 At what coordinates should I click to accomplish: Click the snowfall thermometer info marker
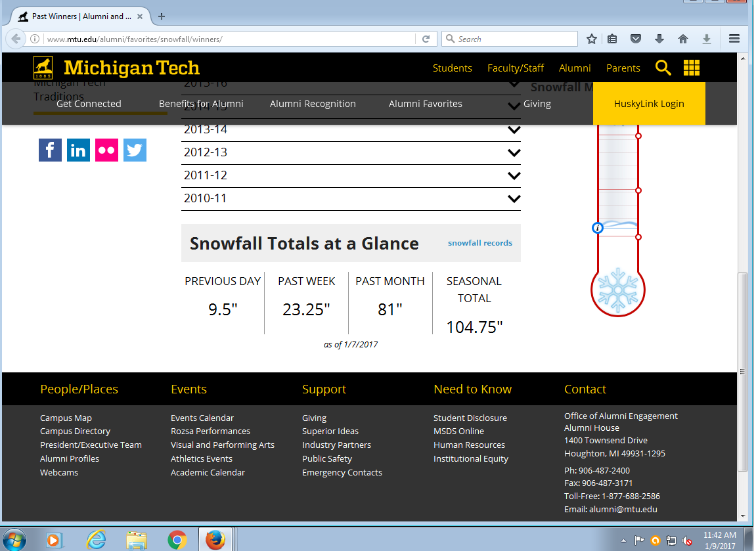point(598,228)
